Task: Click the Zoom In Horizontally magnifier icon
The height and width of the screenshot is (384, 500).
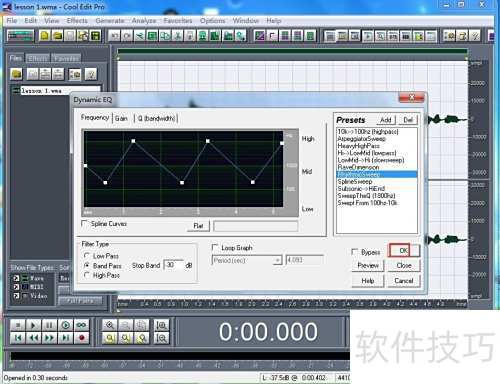Action: [110, 325]
